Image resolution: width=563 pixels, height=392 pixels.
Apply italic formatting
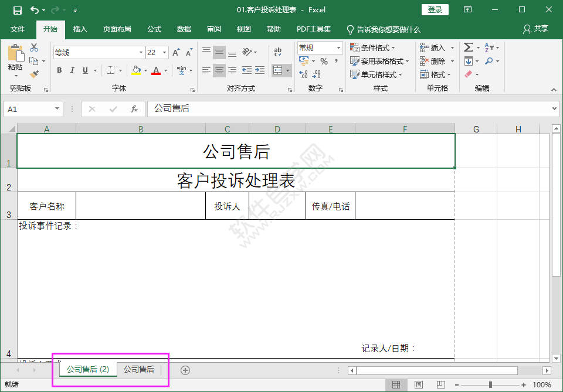[72, 70]
